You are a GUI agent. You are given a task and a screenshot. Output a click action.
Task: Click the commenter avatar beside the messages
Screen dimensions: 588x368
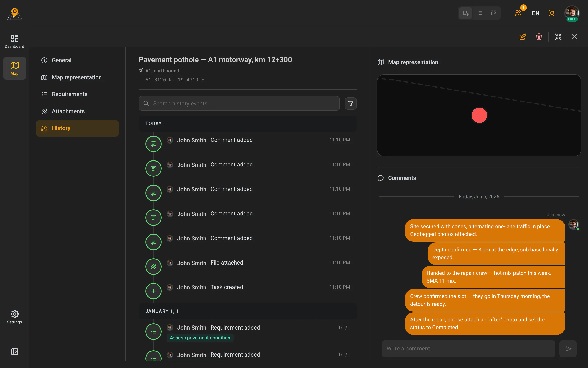click(x=574, y=224)
